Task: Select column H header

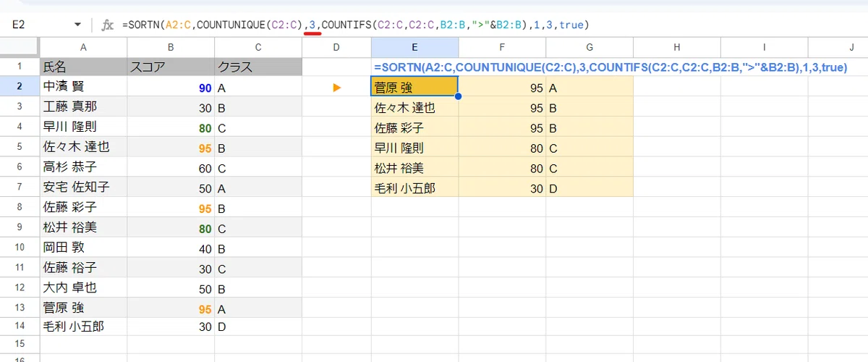Action: (676, 47)
